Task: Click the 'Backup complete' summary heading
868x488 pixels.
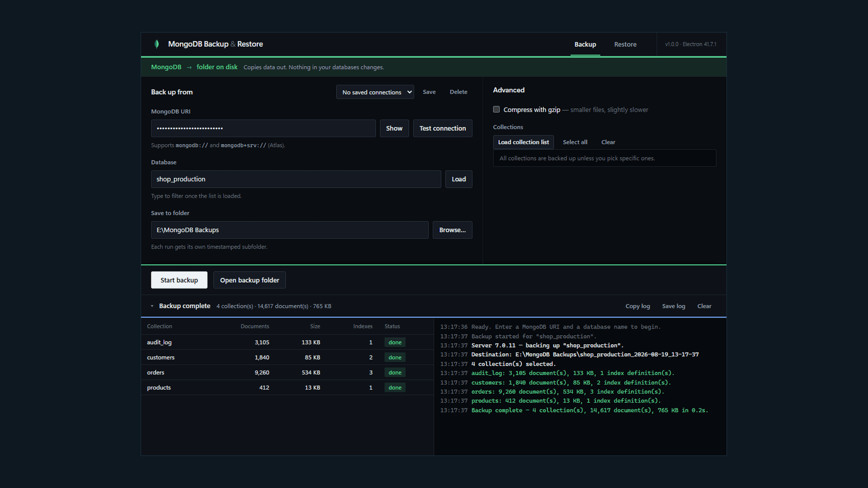Action: click(x=184, y=306)
